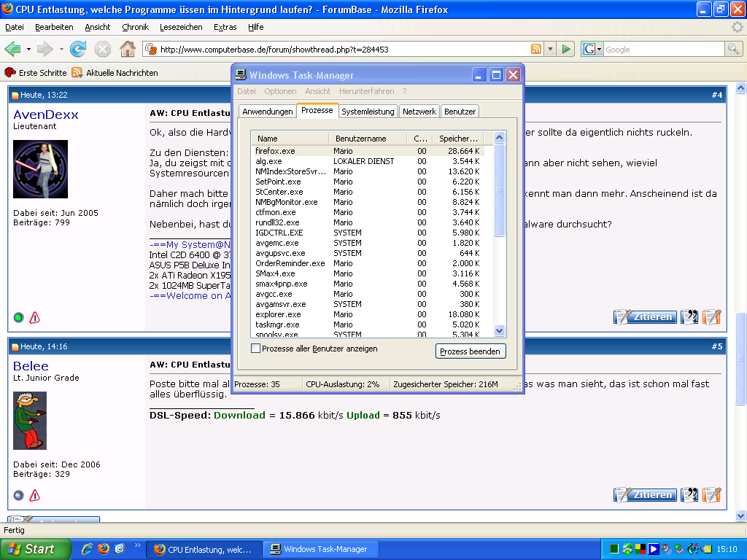747x560 pixels.
Task: Open the Aktuelle Nachrichten feed bookmark
Action: [x=115, y=73]
